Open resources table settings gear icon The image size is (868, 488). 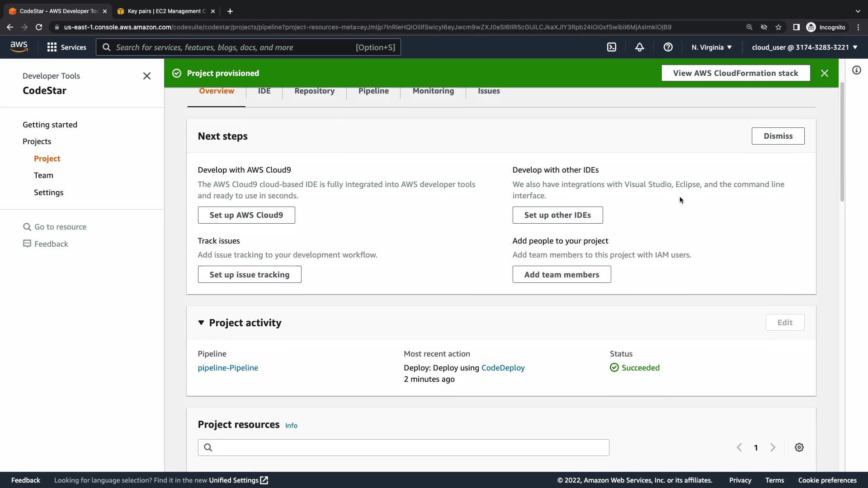click(799, 447)
